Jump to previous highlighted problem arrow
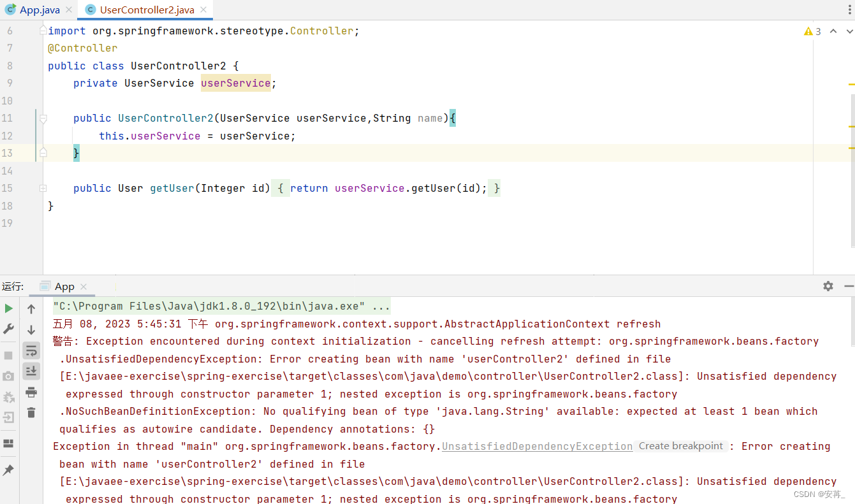Image resolution: width=855 pixels, height=504 pixels. tap(833, 31)
